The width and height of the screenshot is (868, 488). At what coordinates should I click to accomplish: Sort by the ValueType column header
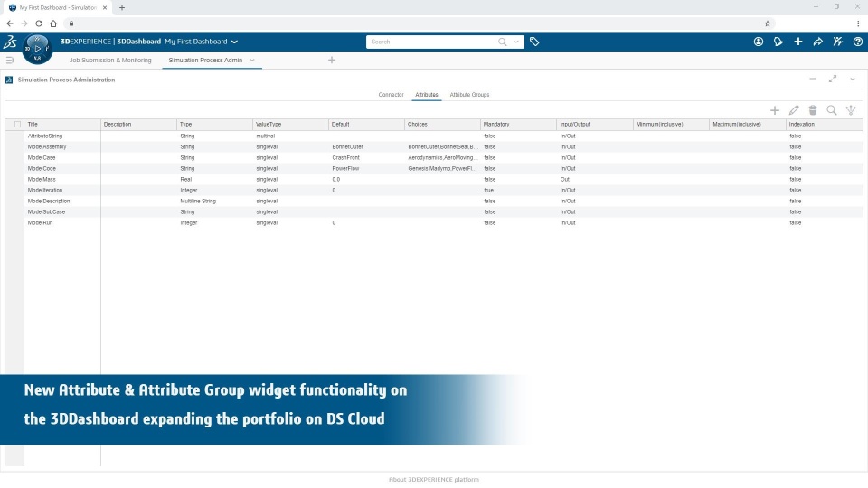tap(290, 124)
